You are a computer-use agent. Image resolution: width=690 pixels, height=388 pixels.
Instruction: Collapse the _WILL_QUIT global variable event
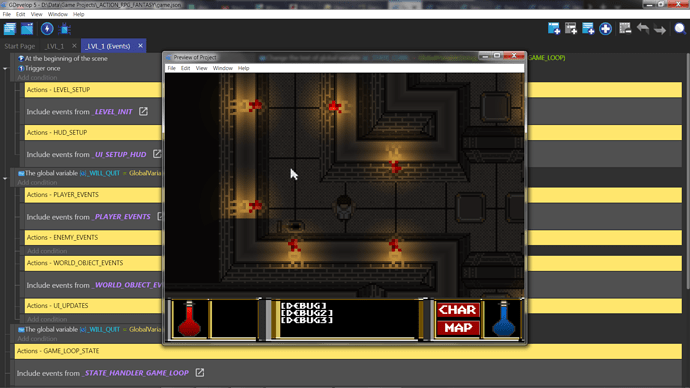pyautogui.click(x=5, y=179)
